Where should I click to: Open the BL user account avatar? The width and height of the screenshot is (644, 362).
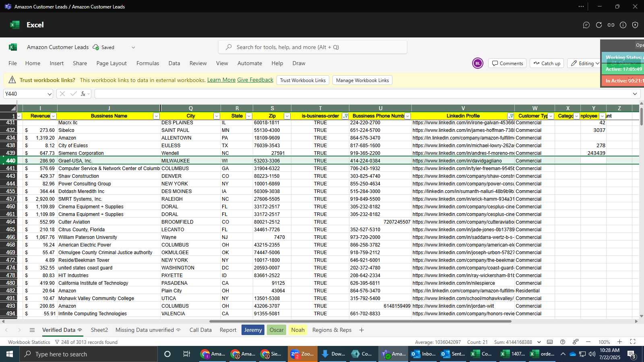[x=478, y=63]
